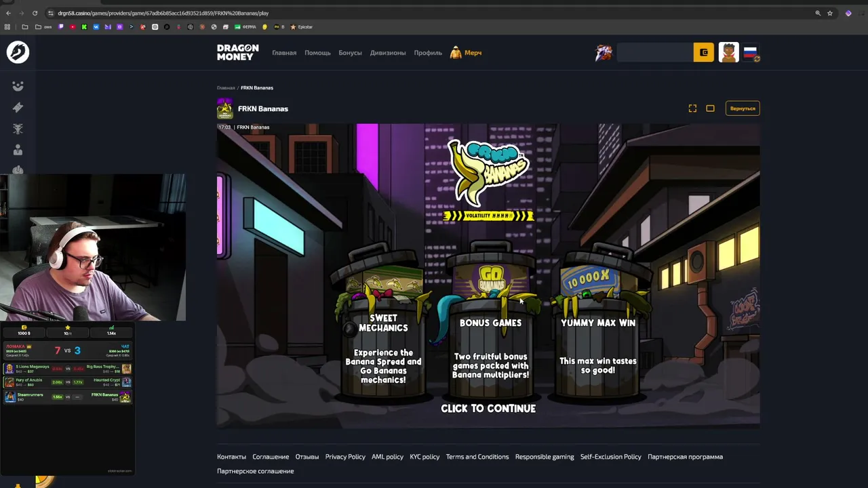
Task: Click 'CLICK TO CONTINUE' in the game
Action: 488,409
